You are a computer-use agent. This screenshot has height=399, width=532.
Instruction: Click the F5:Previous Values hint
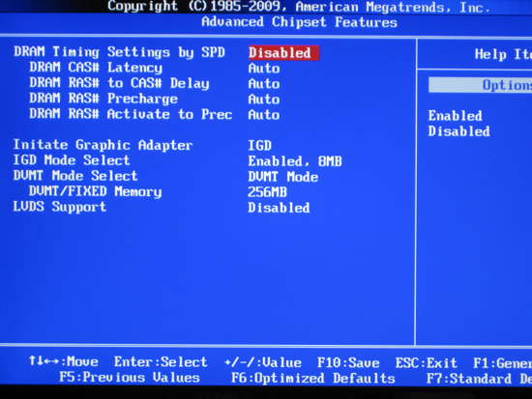[130, 378]
